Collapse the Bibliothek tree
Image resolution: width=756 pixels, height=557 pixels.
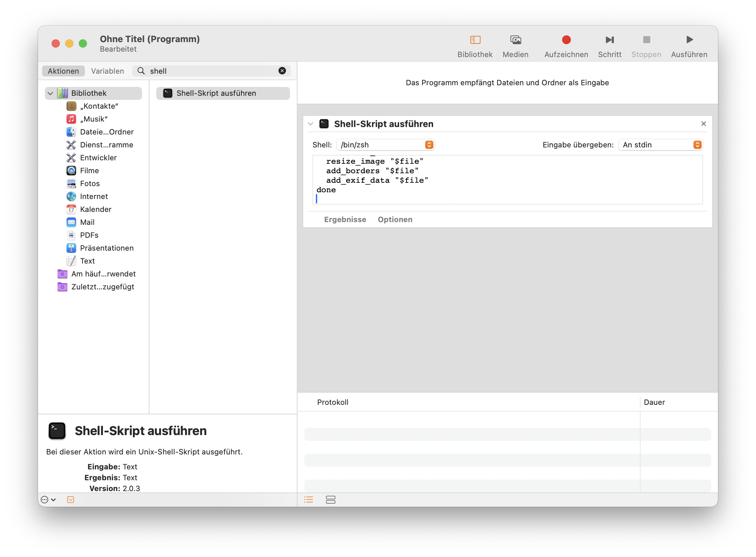[x=51, y=93]
